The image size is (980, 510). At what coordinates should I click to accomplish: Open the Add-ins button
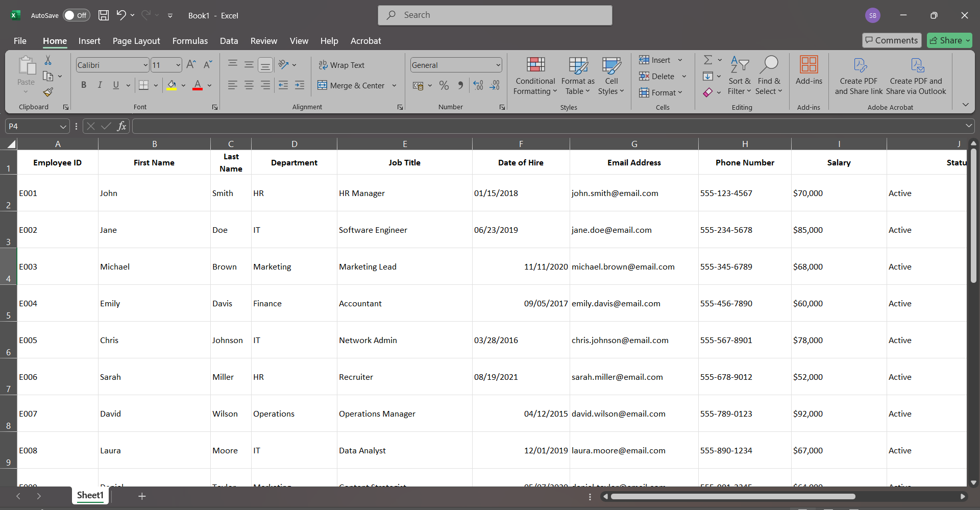(808, 70)
